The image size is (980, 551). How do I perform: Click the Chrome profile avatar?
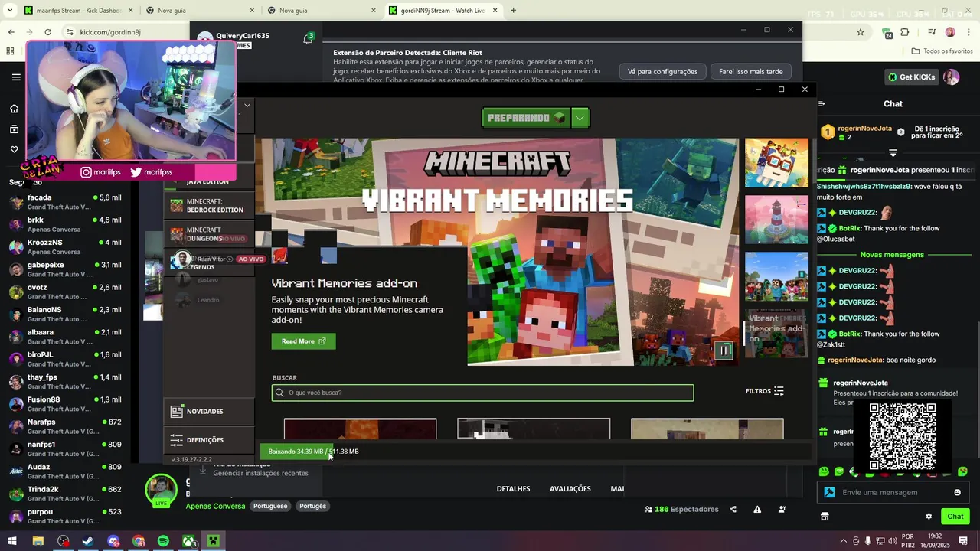(x=950, y=32)
